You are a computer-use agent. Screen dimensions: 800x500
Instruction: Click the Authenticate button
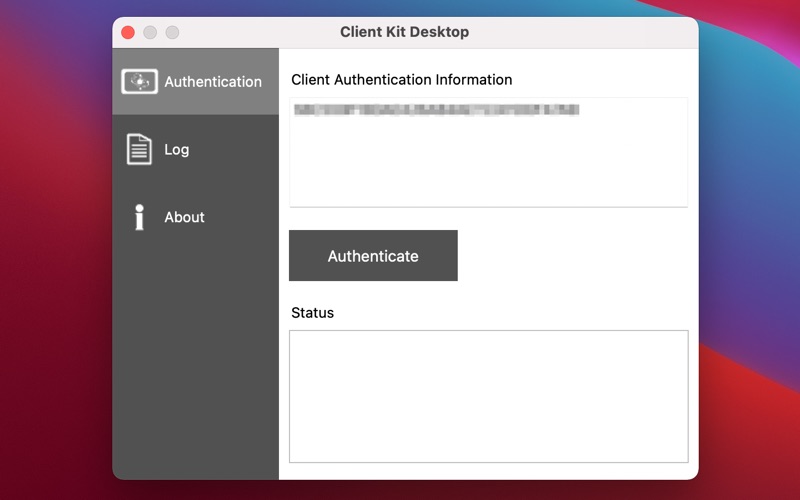[373, 256]
